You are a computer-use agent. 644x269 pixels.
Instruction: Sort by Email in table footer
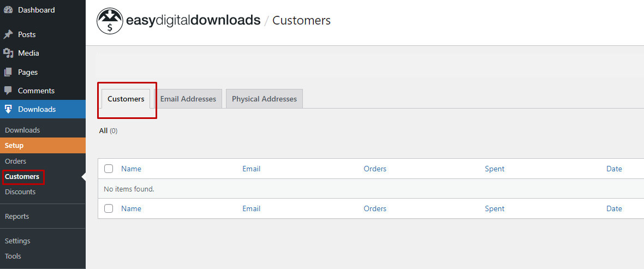pos(252,208)
